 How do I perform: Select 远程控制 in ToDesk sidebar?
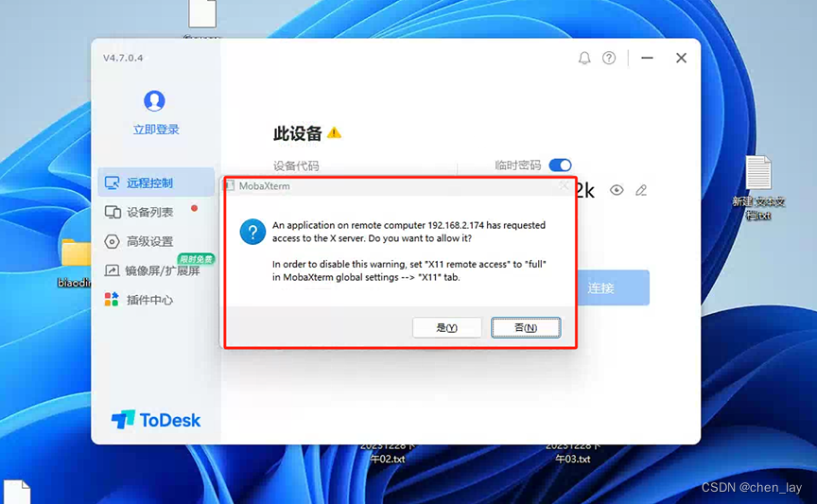point(156,182)
